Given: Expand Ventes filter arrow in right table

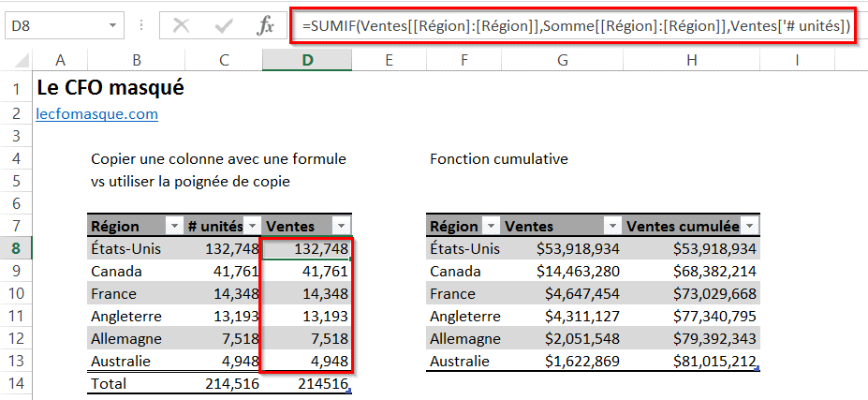Looking at the screenshot, I should [611, 226].
